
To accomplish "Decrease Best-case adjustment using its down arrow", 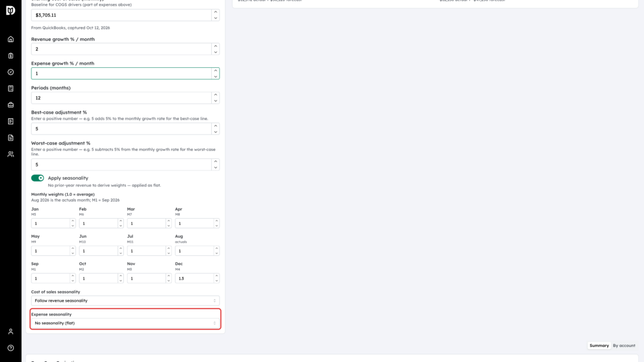I will coord(216,132).
